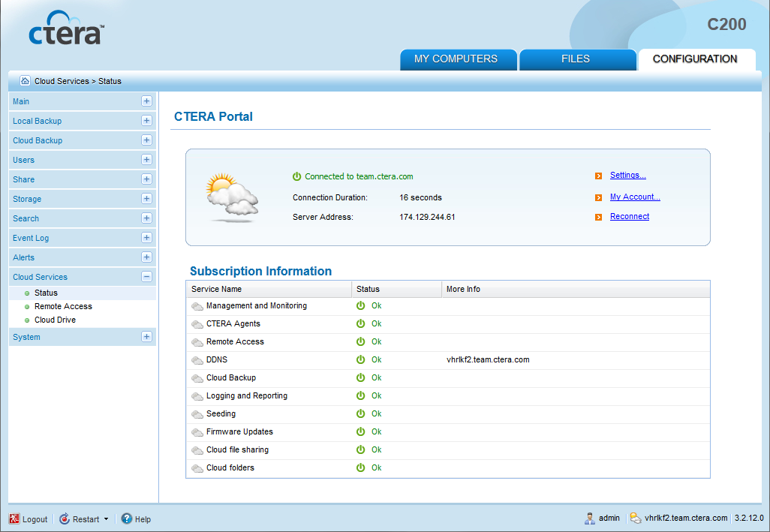Click the DDNS address vhrlkf2.team.ctera.com in the table
The width and height of the screenshot is (770, 532).
[488, 359]
